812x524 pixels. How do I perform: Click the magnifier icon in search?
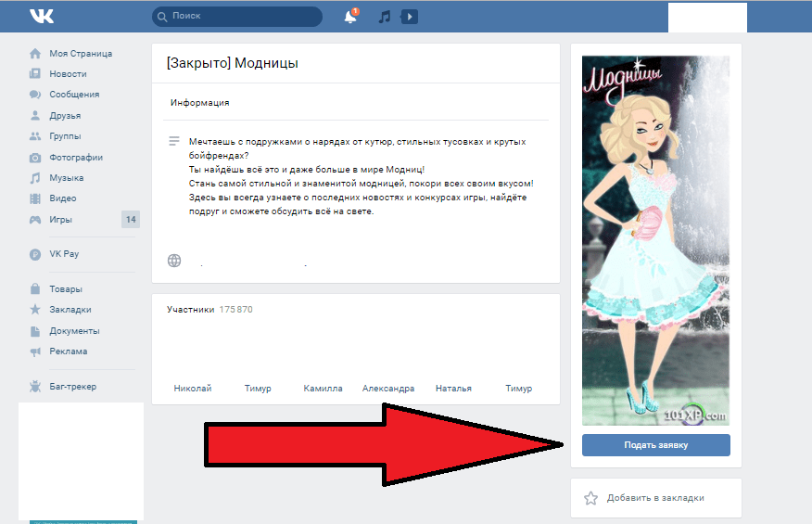pyautogui.click(x=162, y=17)
